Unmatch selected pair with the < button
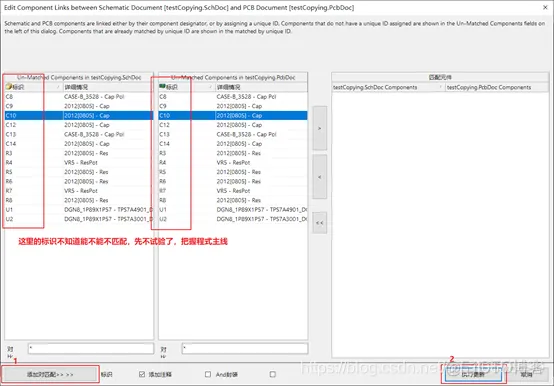Viewport: 554px width, 386px height. coord(319,177)
